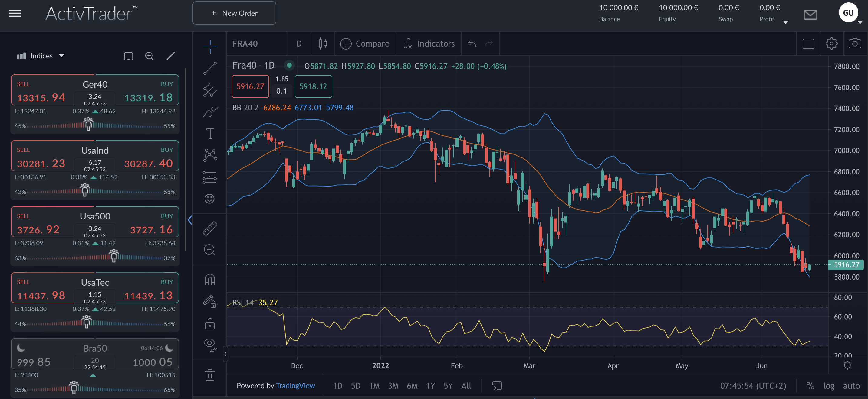Set range to 6M
The image size is (868, 399).
click(412, 385)
